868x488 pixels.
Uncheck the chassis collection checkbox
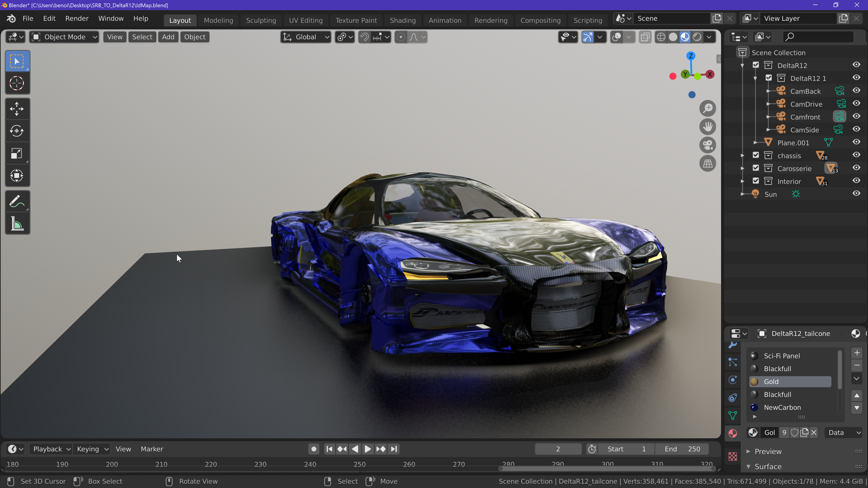756,155
